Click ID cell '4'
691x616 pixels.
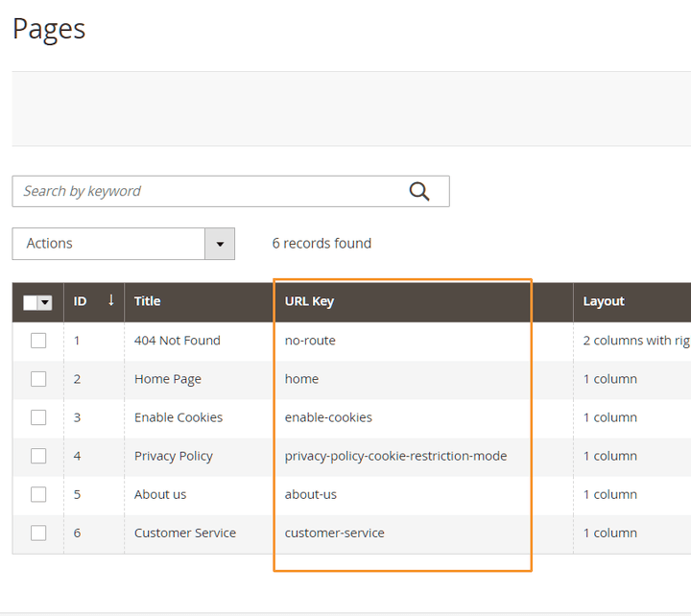tap(77, 456)
